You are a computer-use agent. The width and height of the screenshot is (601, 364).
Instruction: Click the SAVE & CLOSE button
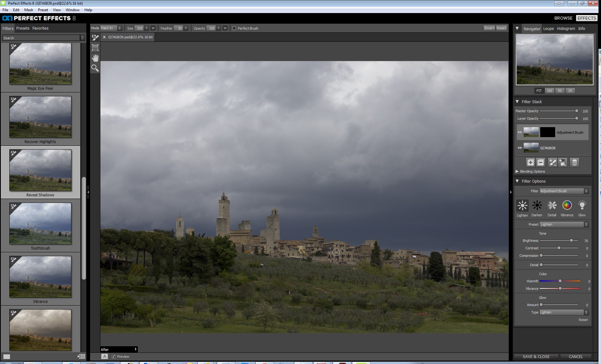(x=536, y=357)
